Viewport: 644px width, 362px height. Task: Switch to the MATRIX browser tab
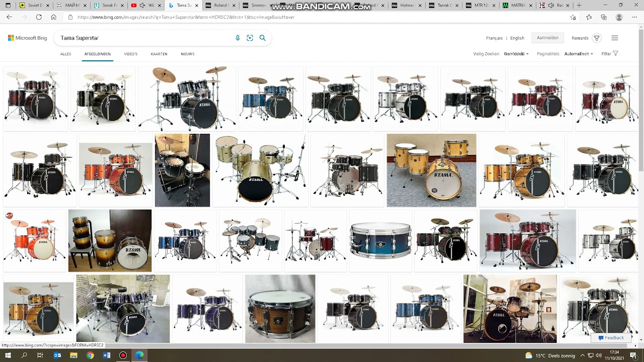coord(518,5)
